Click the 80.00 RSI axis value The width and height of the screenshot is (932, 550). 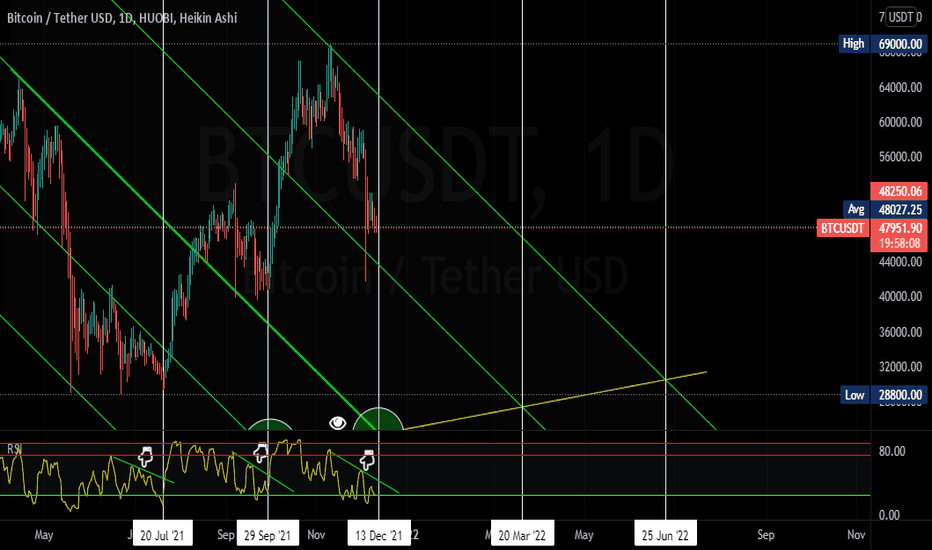tap(892, 451)
